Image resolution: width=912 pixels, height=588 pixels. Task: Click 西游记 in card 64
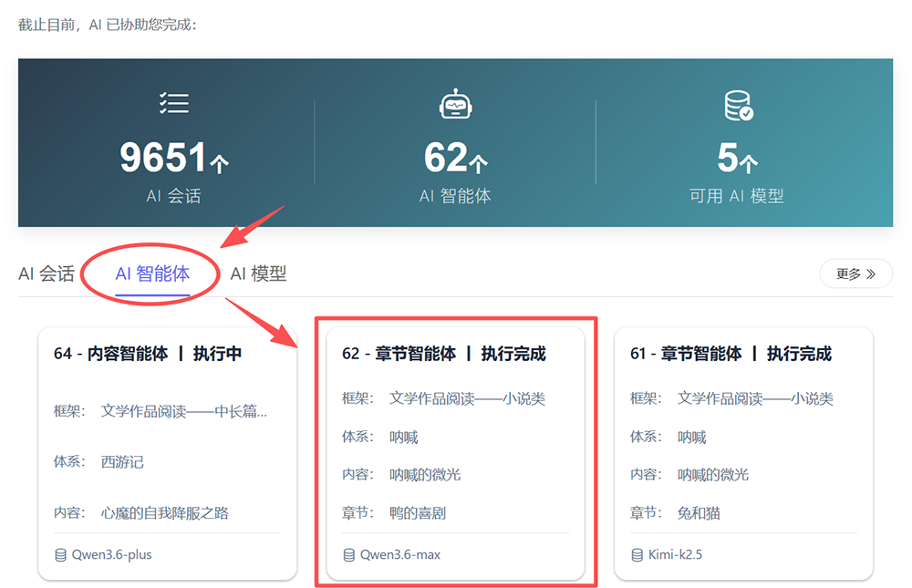[122, 462]
